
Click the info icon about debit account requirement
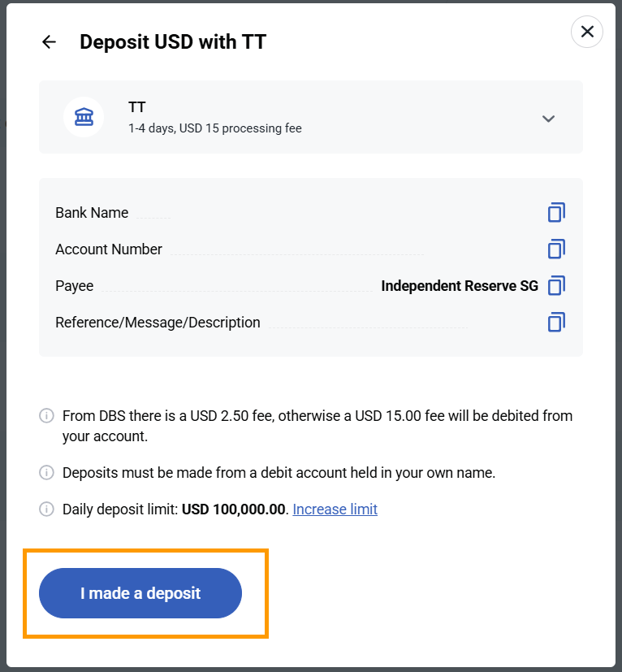pyautogui.click(x=46, y=473)
